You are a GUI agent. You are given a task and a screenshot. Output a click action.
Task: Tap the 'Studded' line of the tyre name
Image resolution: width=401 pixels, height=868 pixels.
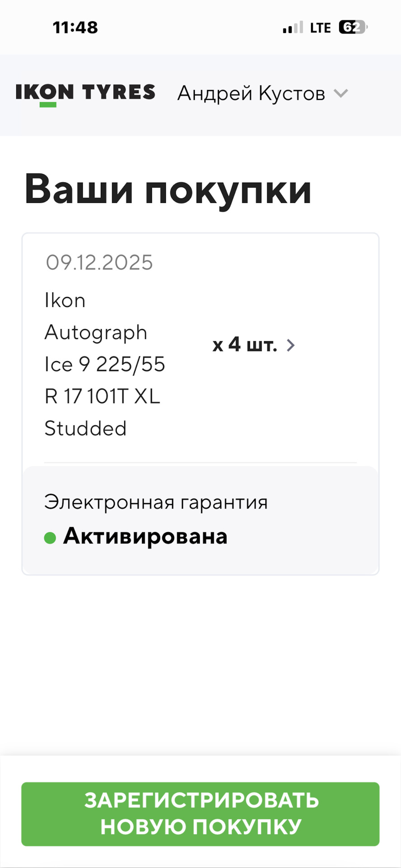(85, 429)
